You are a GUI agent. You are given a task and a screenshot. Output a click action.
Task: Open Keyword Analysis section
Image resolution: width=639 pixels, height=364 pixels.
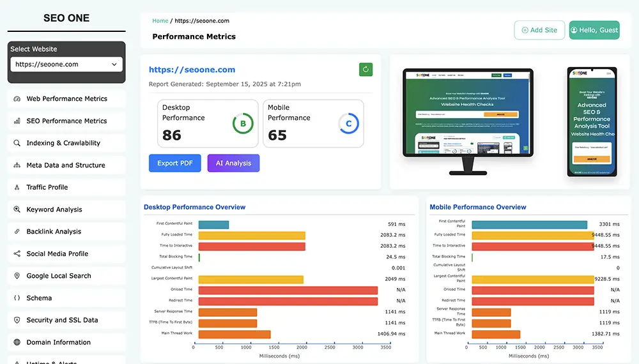[x=54, y=209]
